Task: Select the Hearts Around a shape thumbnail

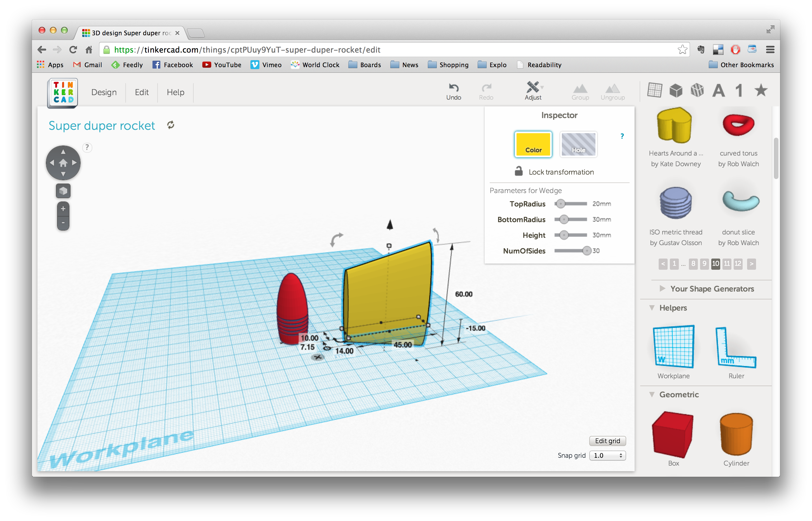Action: pyautogui.click(x=674, y=125)
